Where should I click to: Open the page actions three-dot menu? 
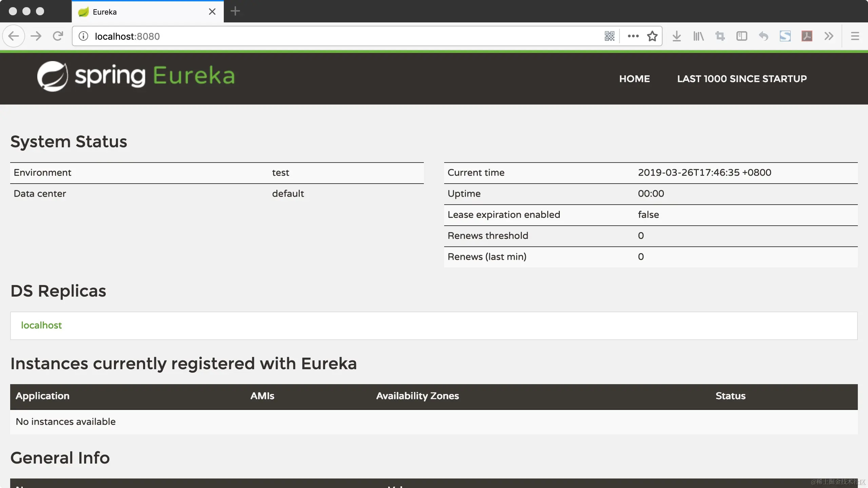(633, 36)
